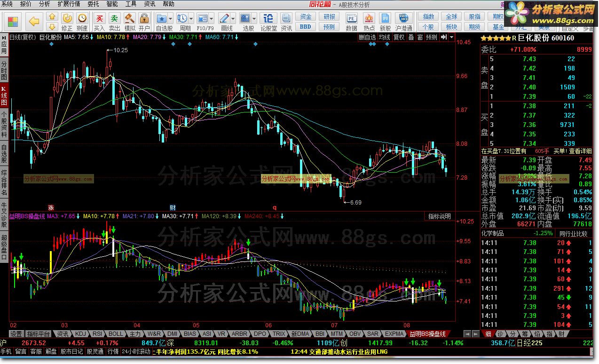Open the 委托 menu

click(x=93, y=4)
